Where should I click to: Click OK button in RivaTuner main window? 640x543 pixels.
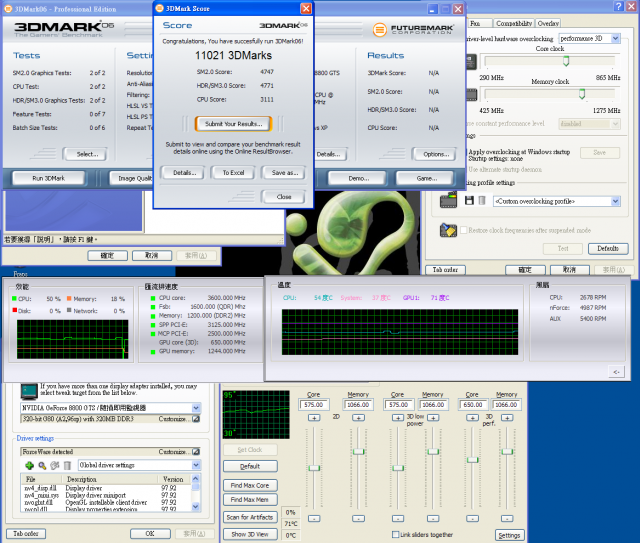pos(150,534)
